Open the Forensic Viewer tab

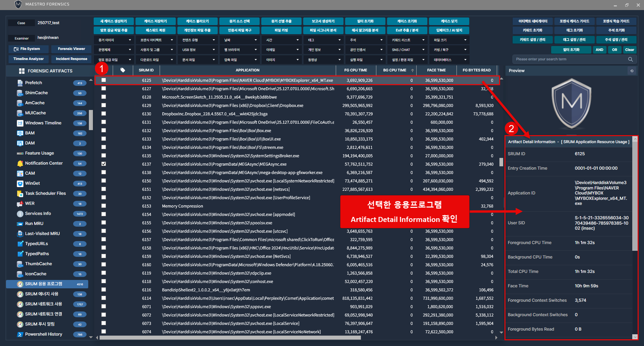pos(71,49)
